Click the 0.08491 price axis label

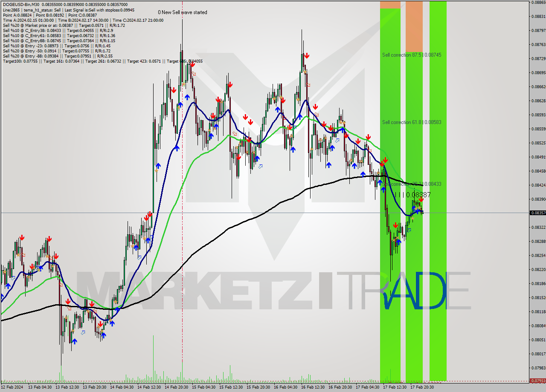538,157
